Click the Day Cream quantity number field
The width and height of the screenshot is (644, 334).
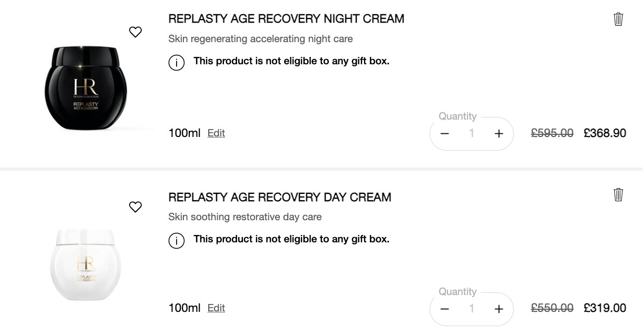(472, 309)
